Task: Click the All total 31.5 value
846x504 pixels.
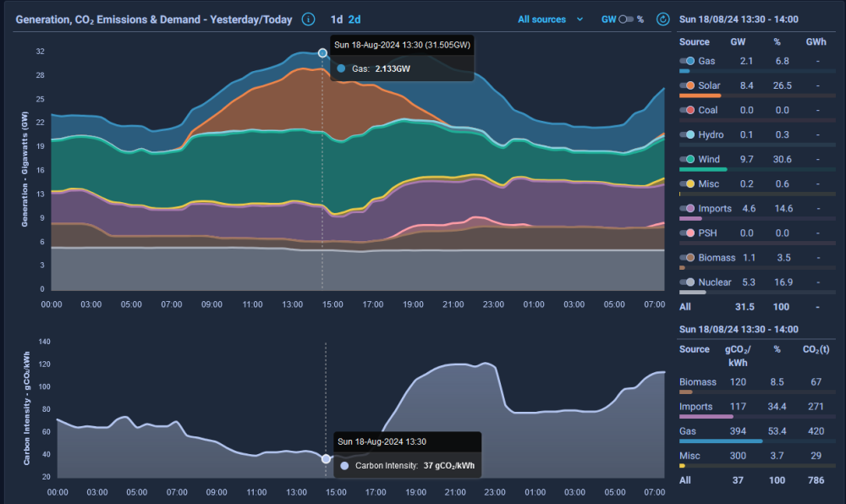Action: point(744,307)
